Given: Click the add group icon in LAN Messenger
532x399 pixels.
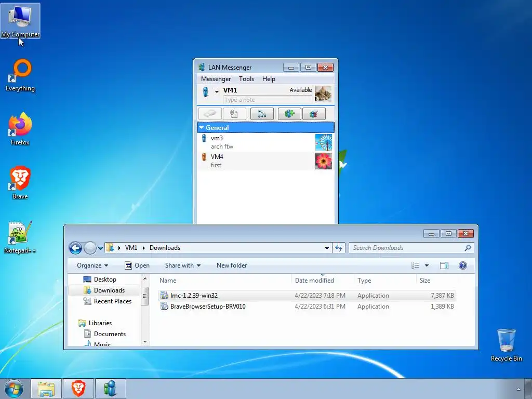Looking at the screenshot, I should [289, 114].
